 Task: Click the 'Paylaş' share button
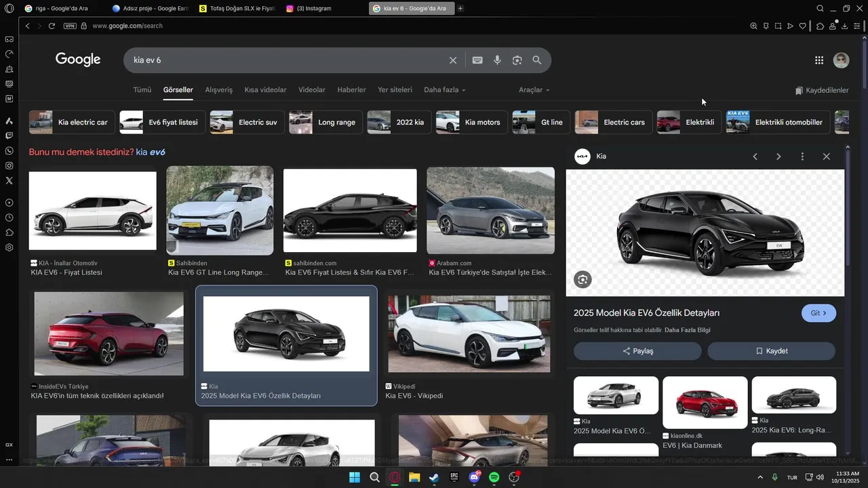pos(637,351)
